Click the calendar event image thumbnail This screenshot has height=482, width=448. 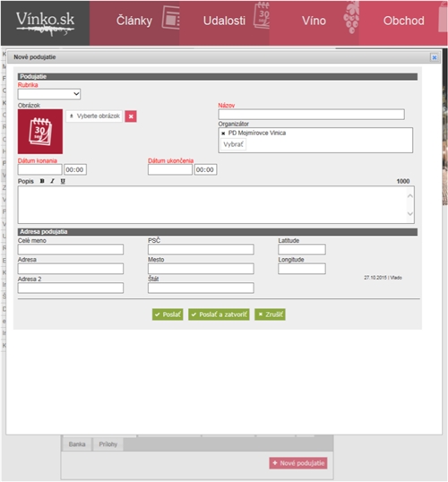coord(40,132)
